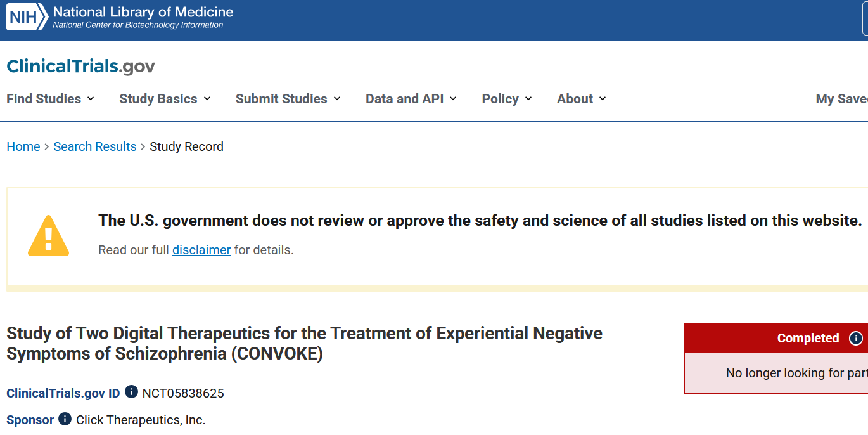The width and height of the screenshot is (868, 435).
Task: Expand the Study Basics menu
Action: click(165, 99)
